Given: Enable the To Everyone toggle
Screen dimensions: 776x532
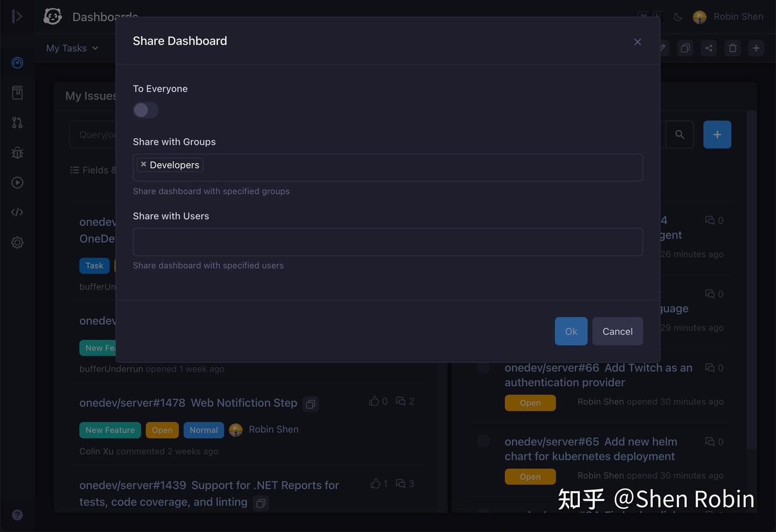Looking at the screenshot, I should 145,110.
